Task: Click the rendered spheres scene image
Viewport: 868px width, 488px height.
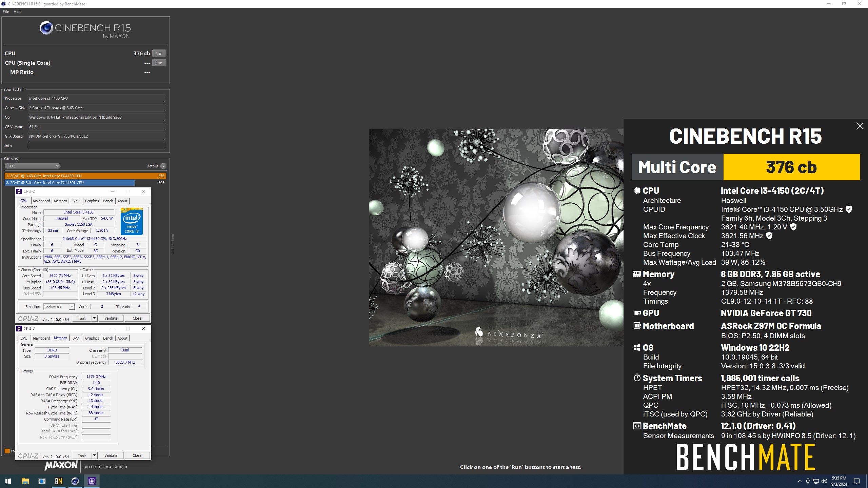Action: click(x=496, y=237)
